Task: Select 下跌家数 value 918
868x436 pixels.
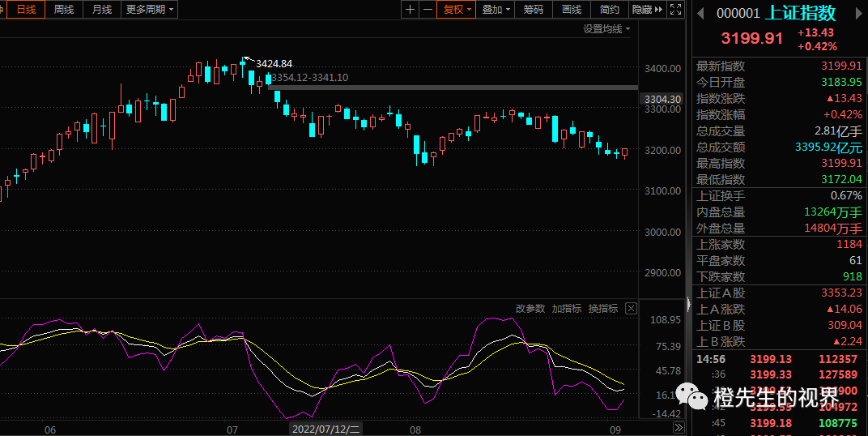Action: point(853,276)
